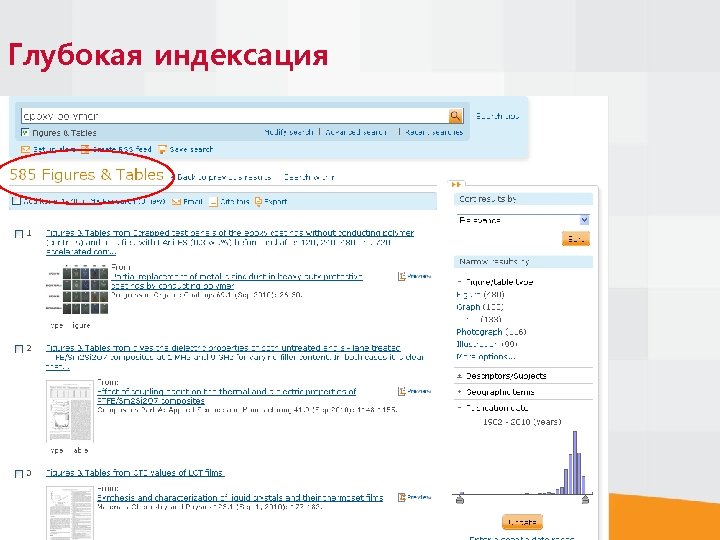Toggle the Figures & Tables checkbox
The width and height of the screenshot is (720, 540).
coord(25,133)
